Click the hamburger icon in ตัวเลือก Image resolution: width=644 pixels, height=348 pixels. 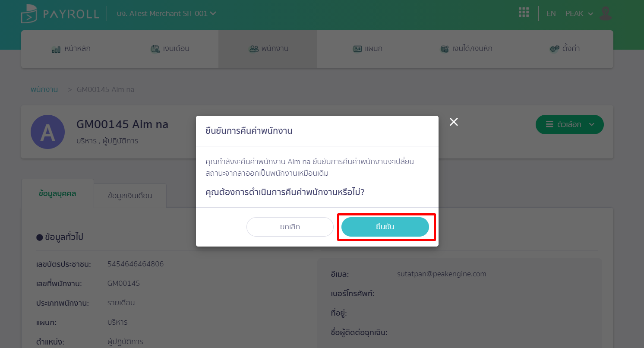(x=549, y=124)
